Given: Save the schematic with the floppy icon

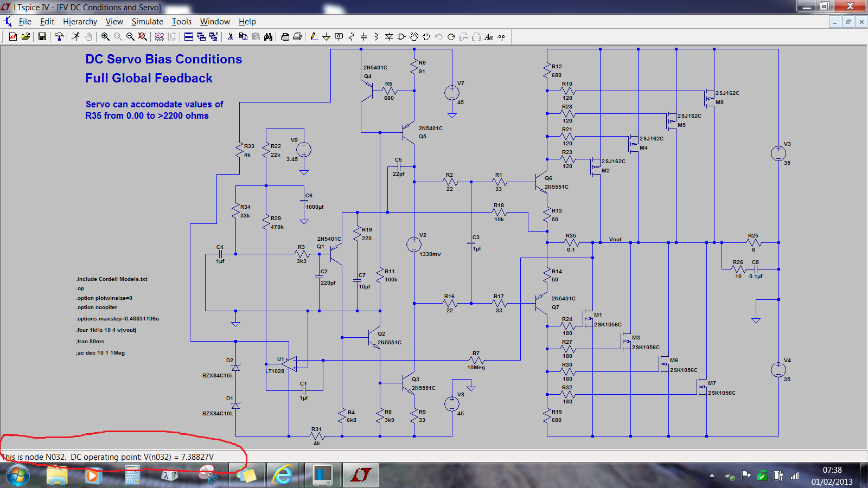Looking at the screenshot, I should (42, 37).
